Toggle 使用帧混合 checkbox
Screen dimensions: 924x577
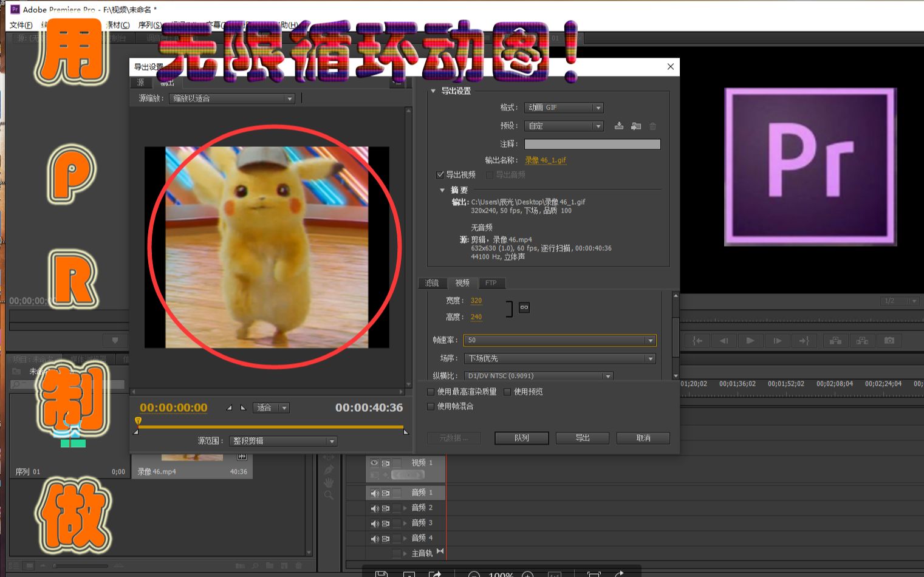coord(431,406)
